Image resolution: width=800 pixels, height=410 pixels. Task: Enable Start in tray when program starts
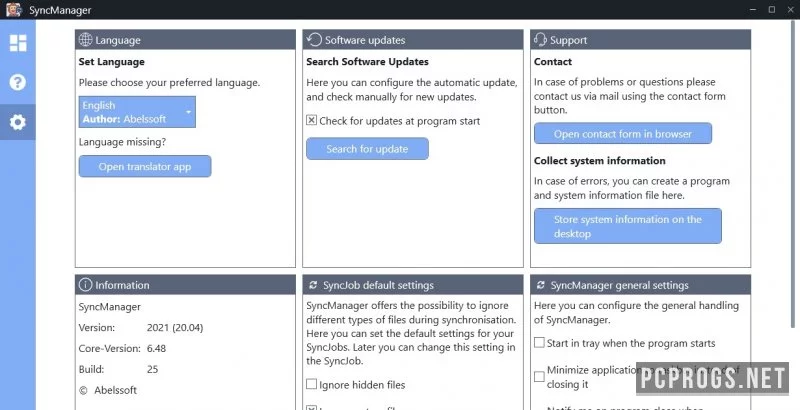click(539, 343)
